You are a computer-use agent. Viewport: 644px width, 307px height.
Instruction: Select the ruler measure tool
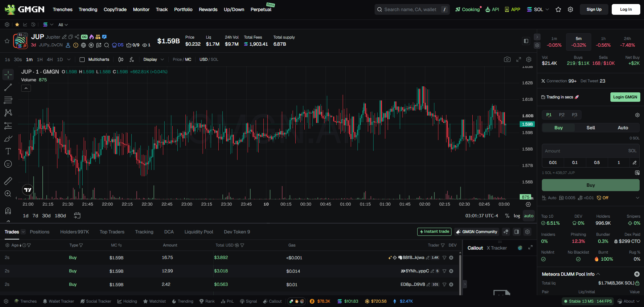click(x=8, y=181)
